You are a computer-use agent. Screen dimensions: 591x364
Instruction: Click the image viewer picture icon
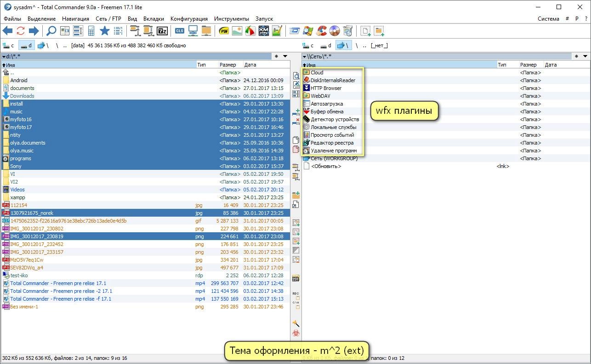tap(237, 31)
